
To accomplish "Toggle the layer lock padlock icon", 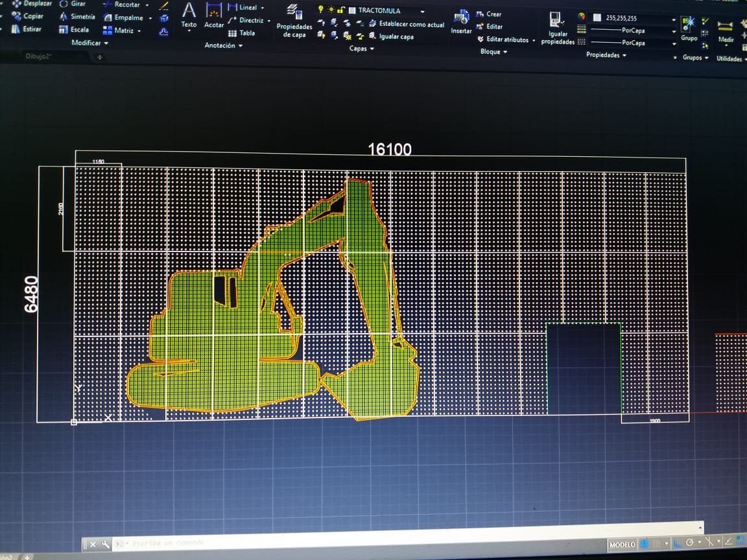I will click(x=341, y=10).
